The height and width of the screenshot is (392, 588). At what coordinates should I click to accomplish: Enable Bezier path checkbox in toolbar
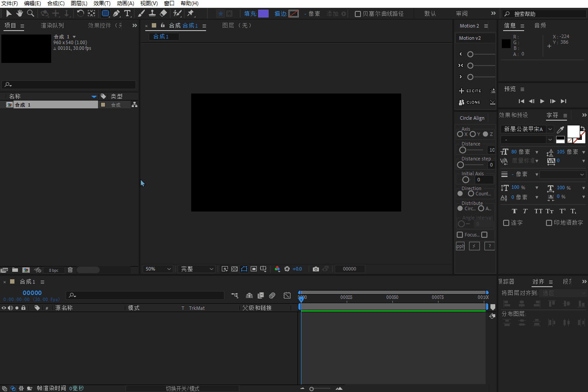pyautogui.click(x=358, y=14)
